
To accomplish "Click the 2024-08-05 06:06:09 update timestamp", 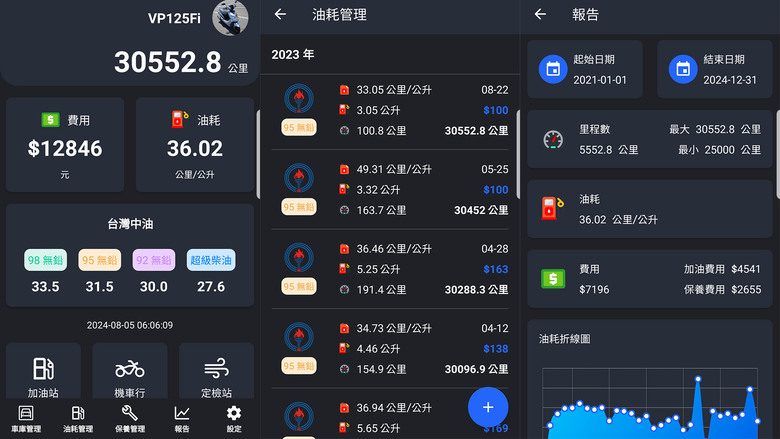I will pos(130,325).
